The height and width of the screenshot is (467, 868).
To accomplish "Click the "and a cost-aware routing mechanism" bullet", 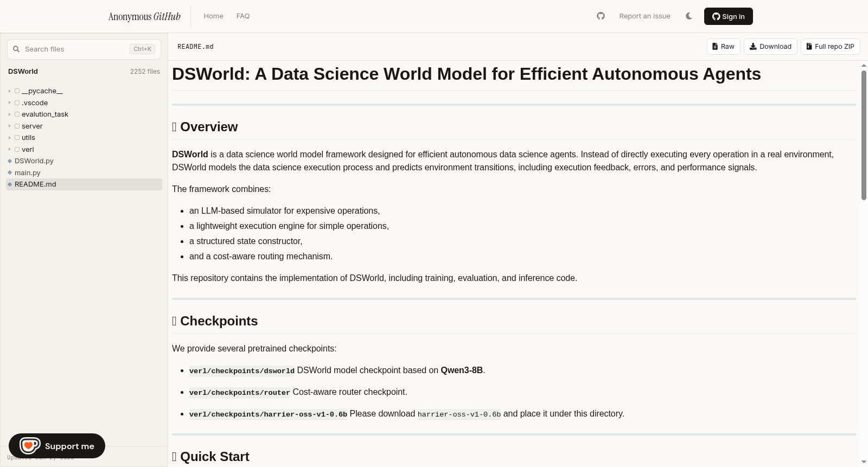I will (261, 257).
